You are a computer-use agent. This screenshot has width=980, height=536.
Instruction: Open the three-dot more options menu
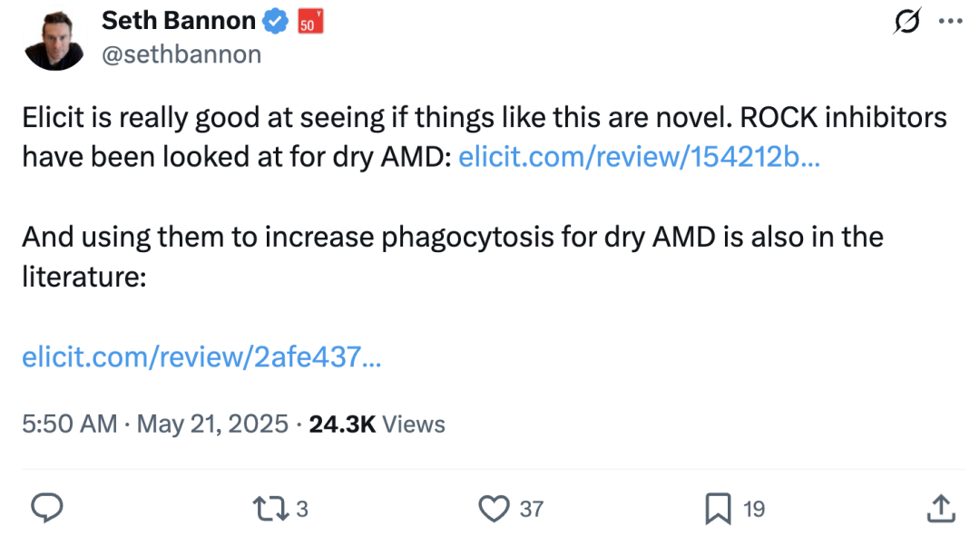[x=950, y=21]
